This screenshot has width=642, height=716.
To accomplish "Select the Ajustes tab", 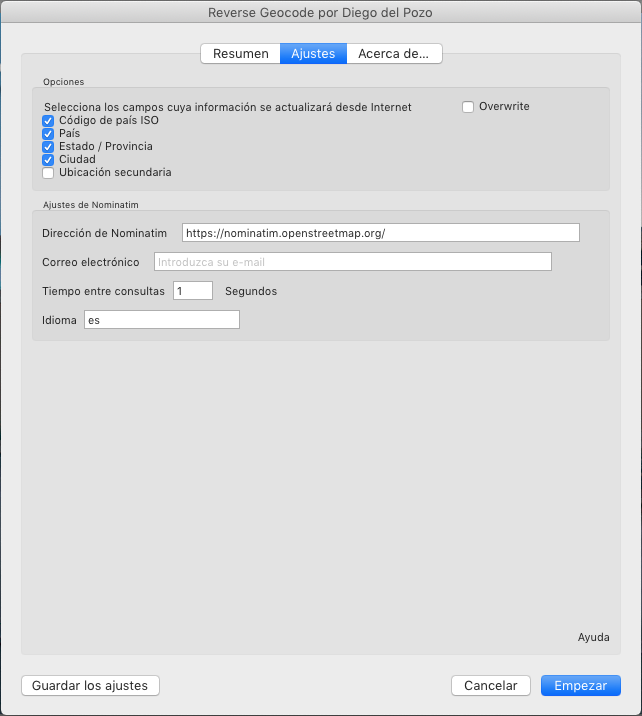I will click(x=313, y=54).
